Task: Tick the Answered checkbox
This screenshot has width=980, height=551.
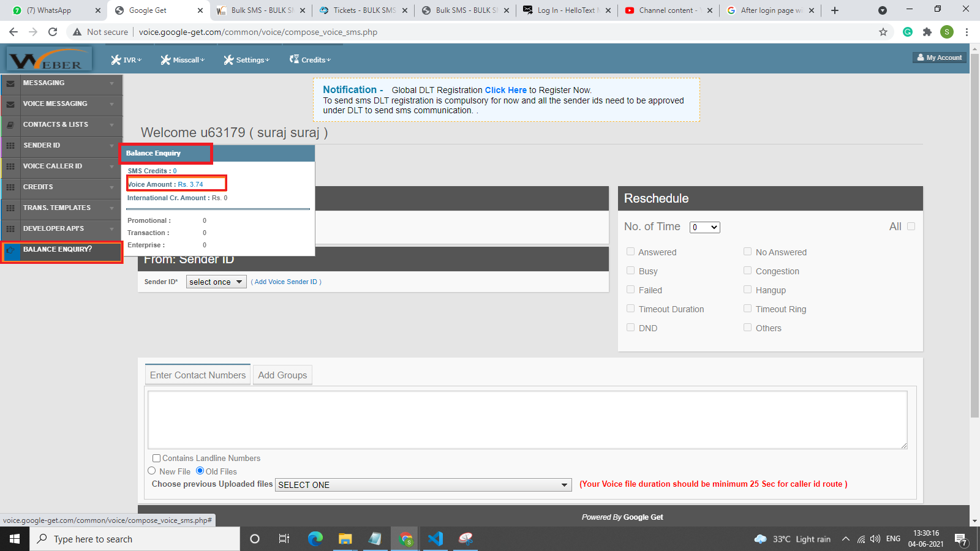Action: click(630, 252)
